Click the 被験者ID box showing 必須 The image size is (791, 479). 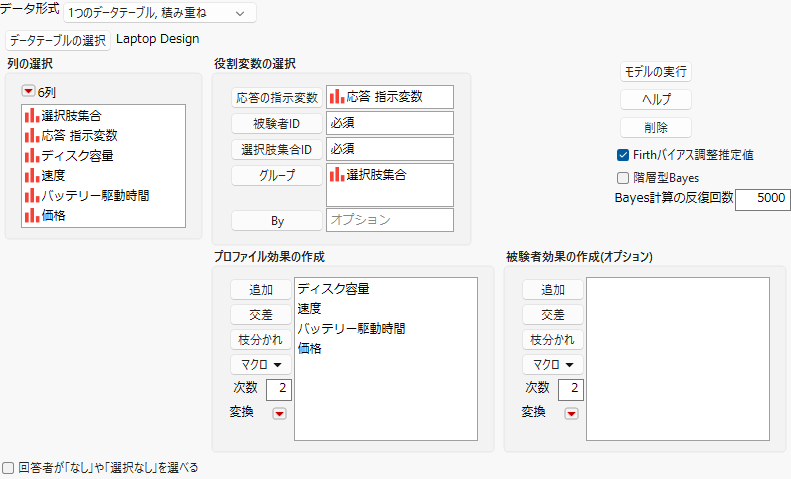390,123
